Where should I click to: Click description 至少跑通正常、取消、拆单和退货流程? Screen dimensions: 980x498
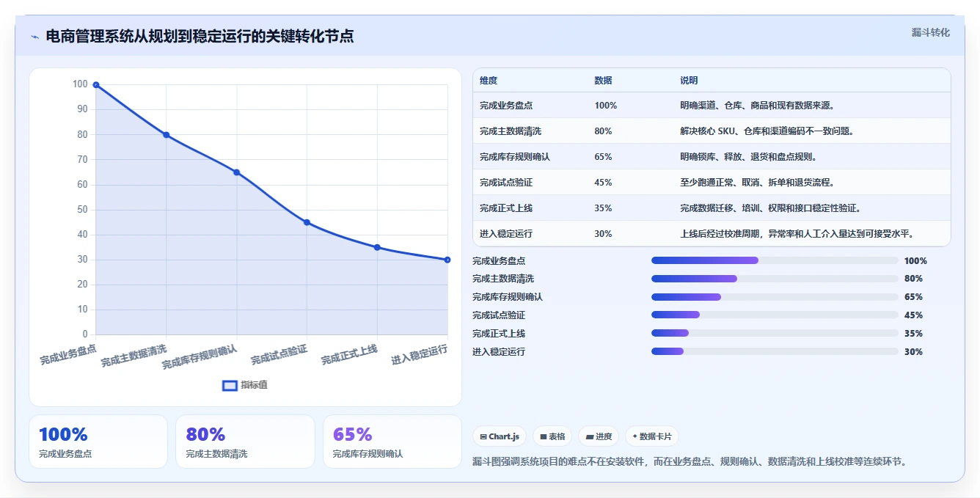(757, 183)
